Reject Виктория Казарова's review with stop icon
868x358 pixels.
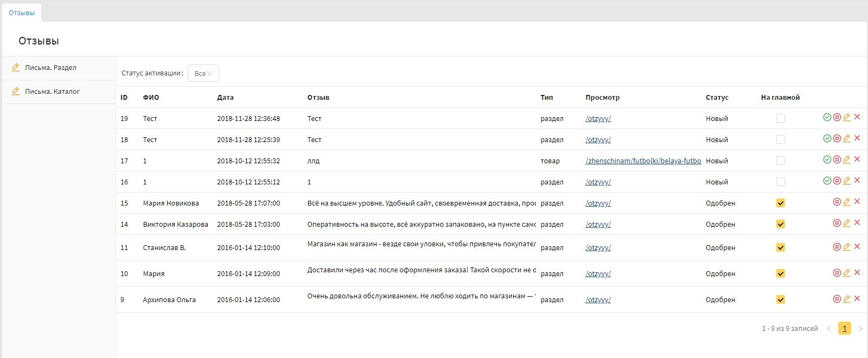pyautogui.click(x=837, y=223)
